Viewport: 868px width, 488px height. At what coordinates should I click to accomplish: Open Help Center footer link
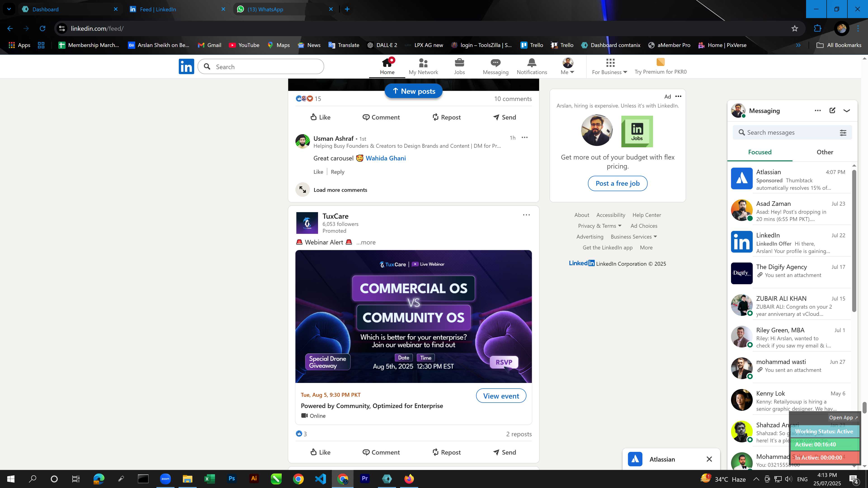646,215
